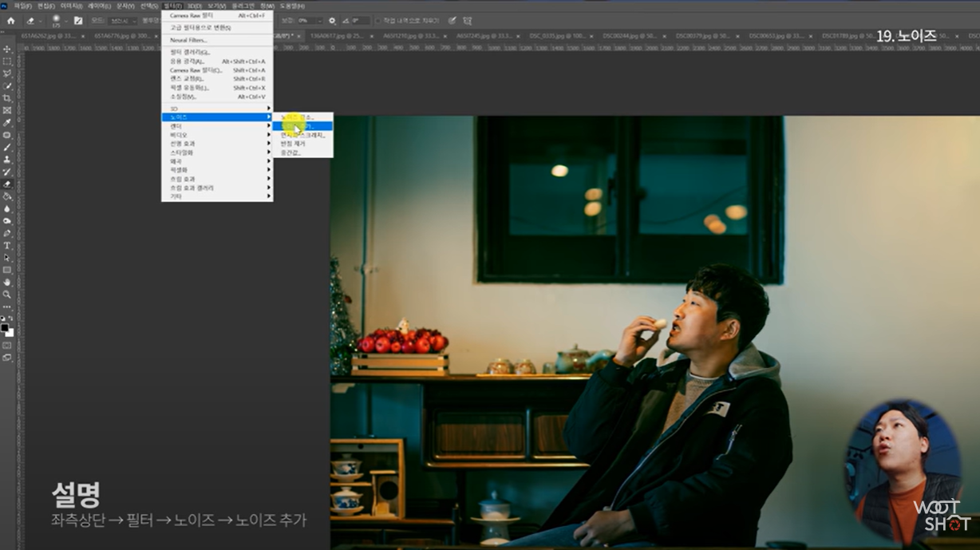Open the 파일 menu

point(22,6)
